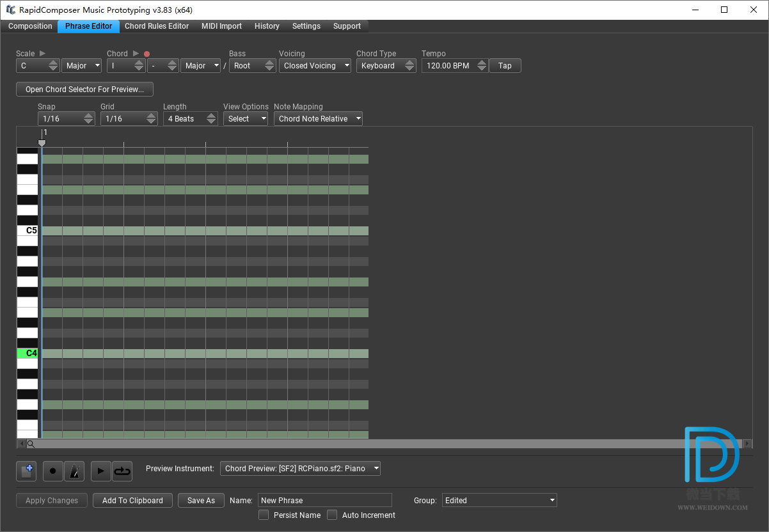Open the Group Edited dropdown

click(500, 500)
